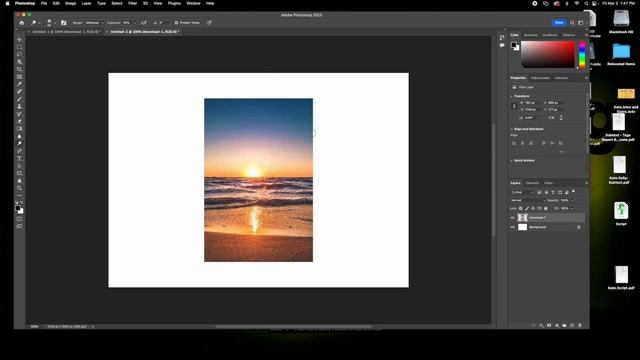Click the red color field in Color panel

tap(548, 54)
